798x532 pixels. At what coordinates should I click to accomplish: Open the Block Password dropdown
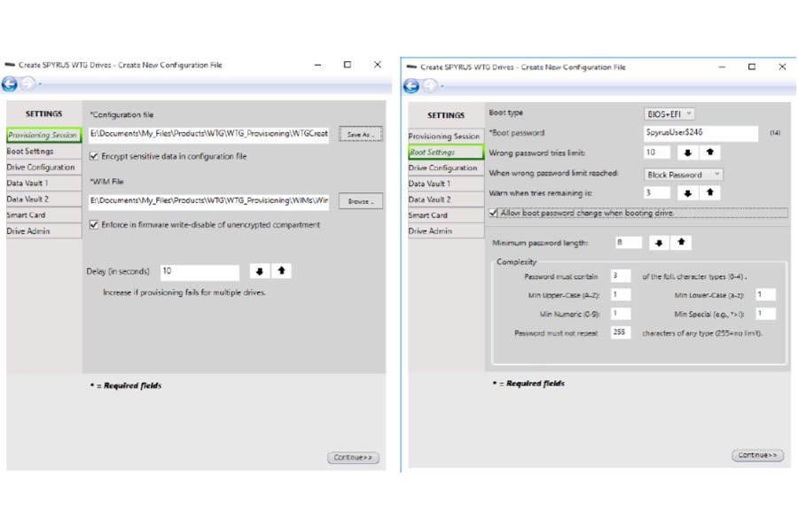pos(683,175)
